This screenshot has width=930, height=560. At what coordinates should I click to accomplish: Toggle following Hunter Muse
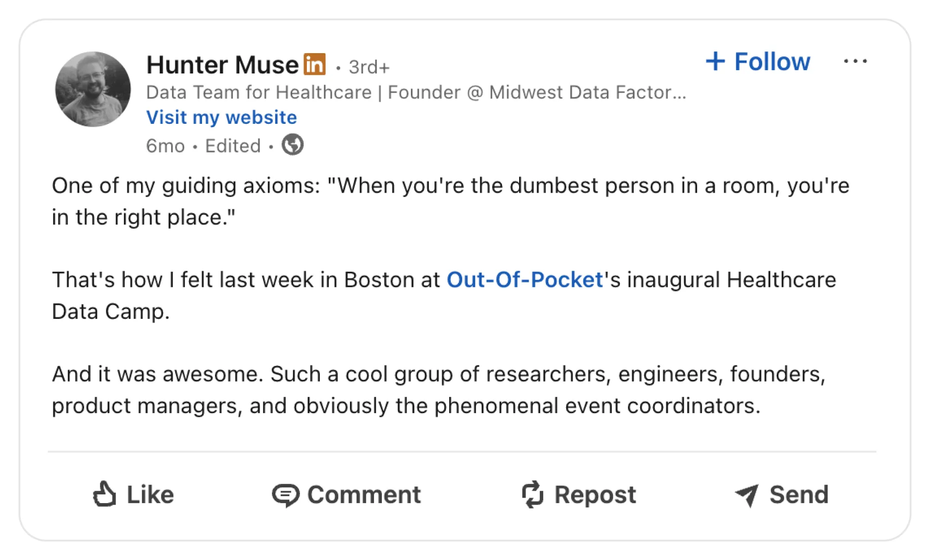772,61
